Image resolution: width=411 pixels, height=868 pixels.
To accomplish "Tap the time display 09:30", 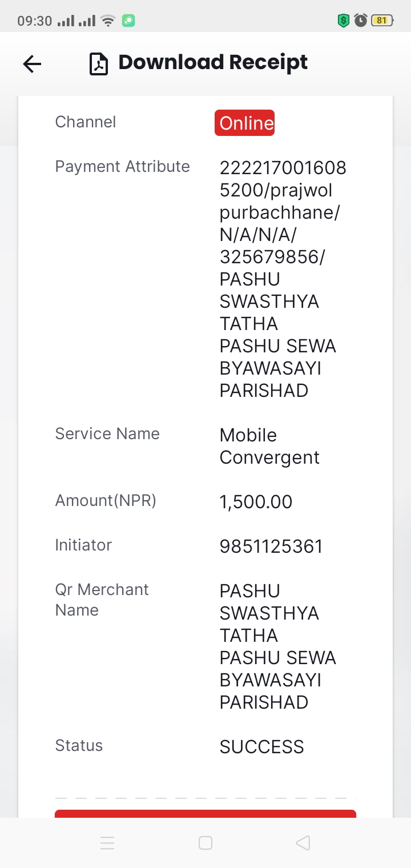I will coord(35,22).
